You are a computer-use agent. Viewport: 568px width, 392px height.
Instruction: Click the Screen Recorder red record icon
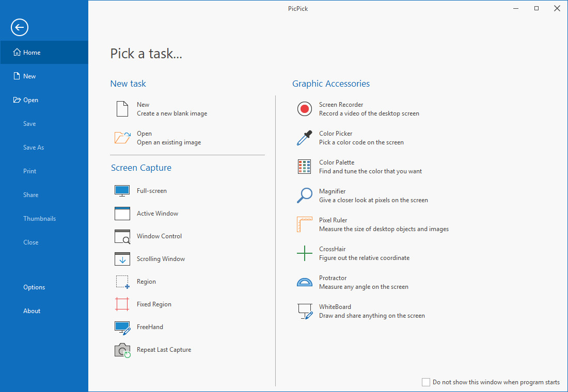coord(305,109)
